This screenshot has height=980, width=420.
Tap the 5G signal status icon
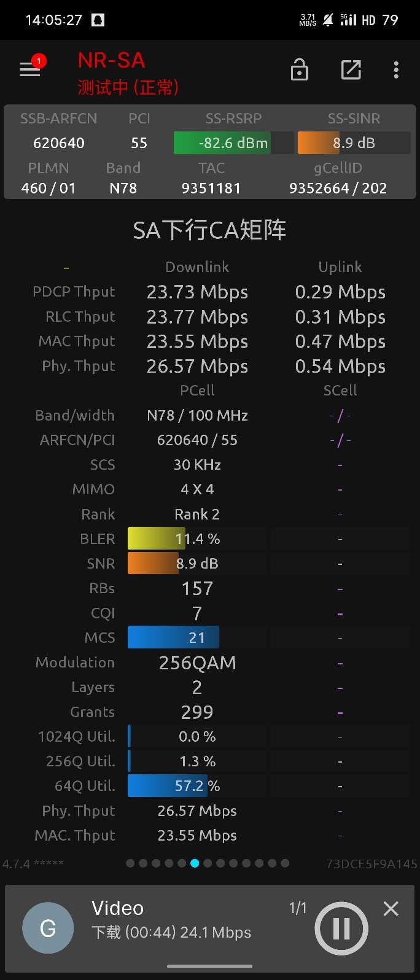point(348,20)
